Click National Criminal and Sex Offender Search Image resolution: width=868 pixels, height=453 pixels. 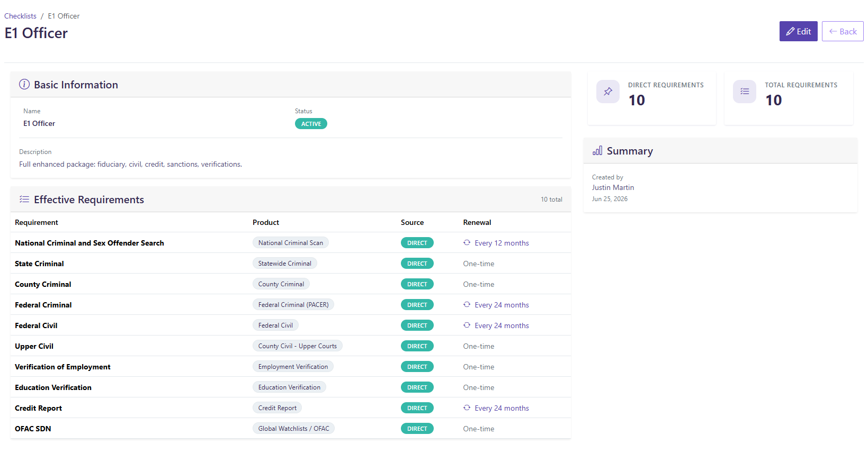pos(90,243)
